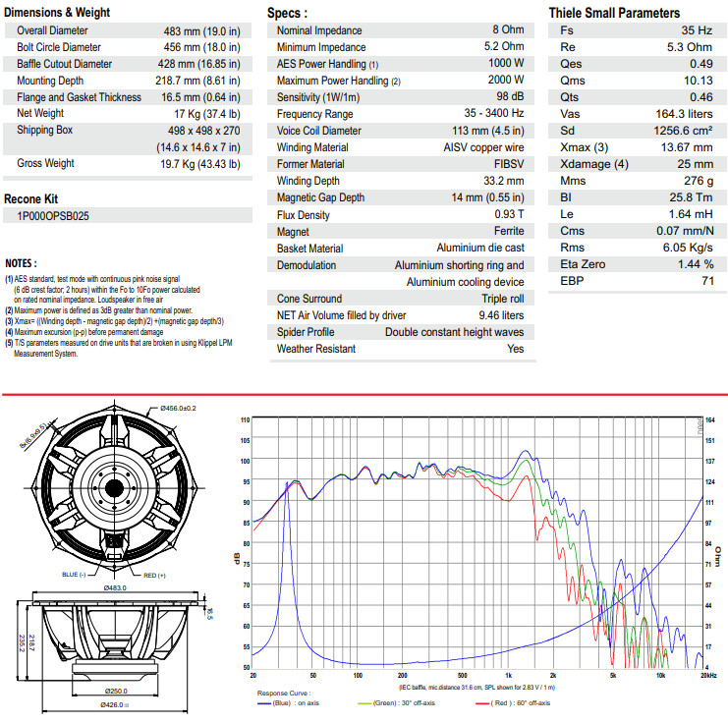Select recone kit code '1P000OPSB025'
Screen dimensions: 728x723
[53, 216]
